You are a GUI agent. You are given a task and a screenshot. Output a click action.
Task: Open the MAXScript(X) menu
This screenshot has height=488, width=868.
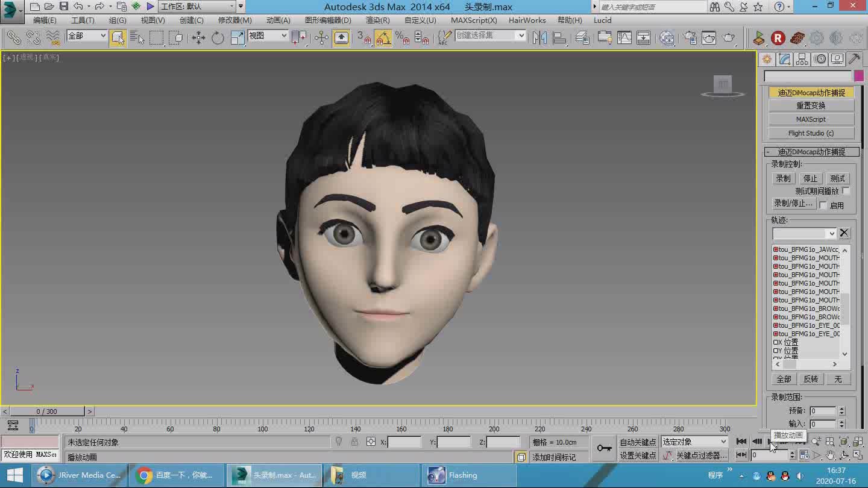point(474,20)
